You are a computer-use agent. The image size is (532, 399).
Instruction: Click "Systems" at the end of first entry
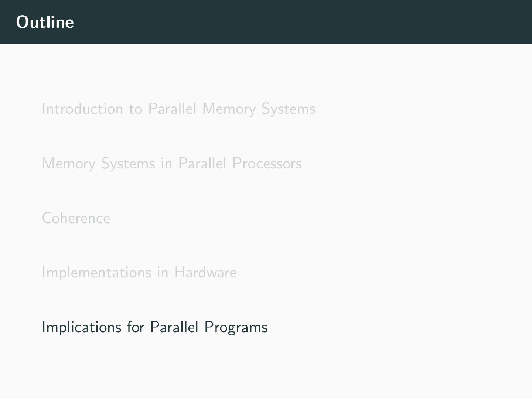[288, 109]
